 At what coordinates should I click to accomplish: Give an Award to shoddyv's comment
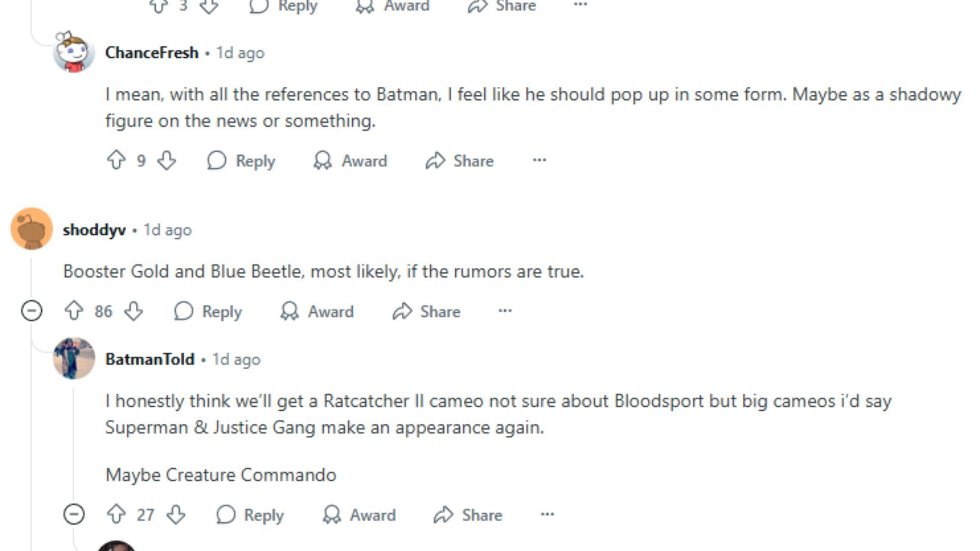pyautogui.click(x=317, y=311)
